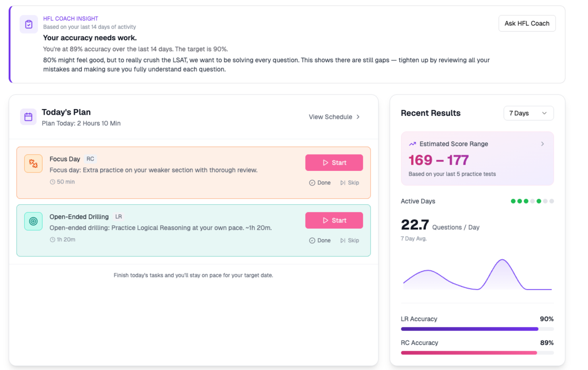Click the LR tag on Open-Ended Drilling

[119, 217]
